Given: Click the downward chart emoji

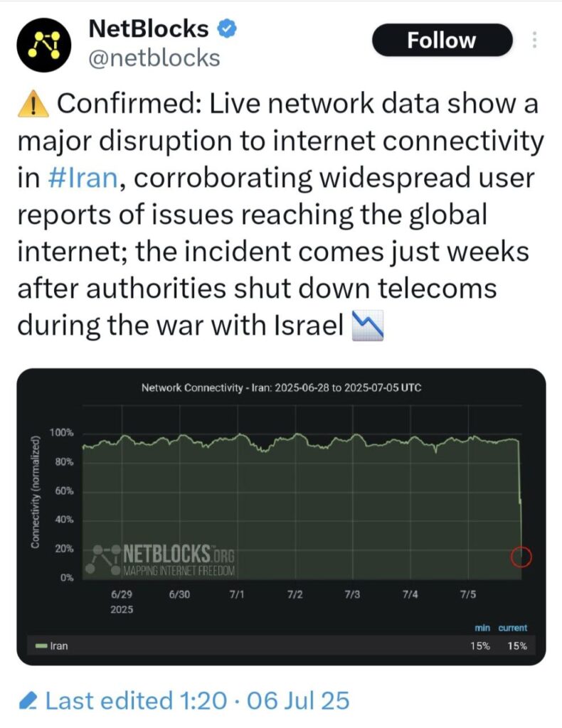Looking at the screenshot, I should [x=368, y=326].
